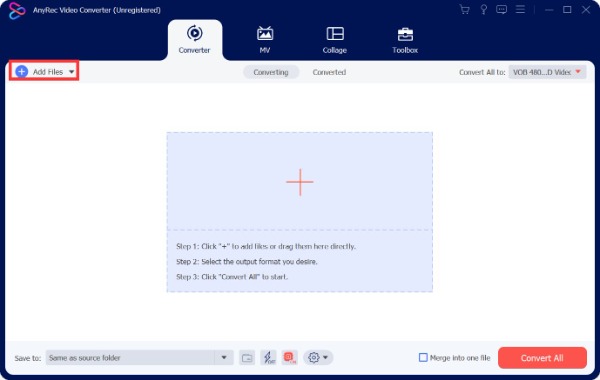
Task: Click the gear settings icon
Action: tap(313, 357)
